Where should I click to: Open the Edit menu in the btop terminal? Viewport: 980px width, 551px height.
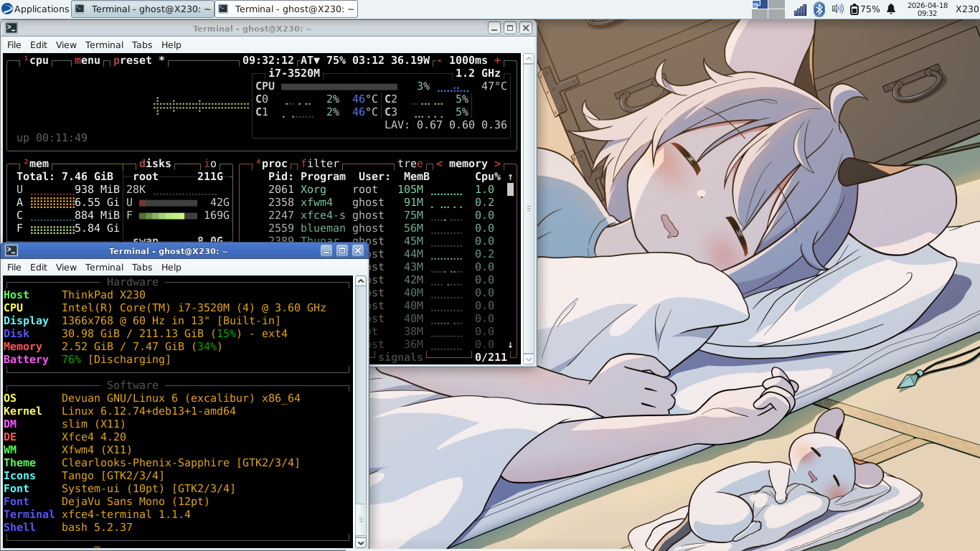click(39, 44)
